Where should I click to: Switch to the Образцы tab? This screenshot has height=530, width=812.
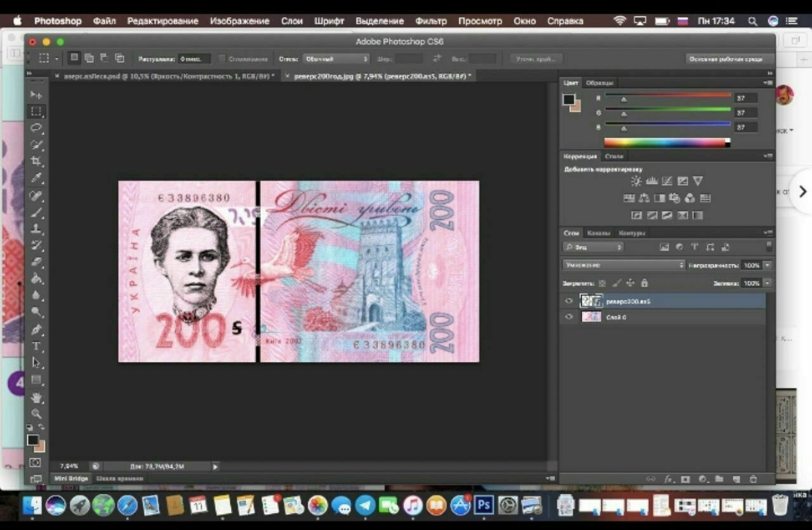tap(600, 82)
